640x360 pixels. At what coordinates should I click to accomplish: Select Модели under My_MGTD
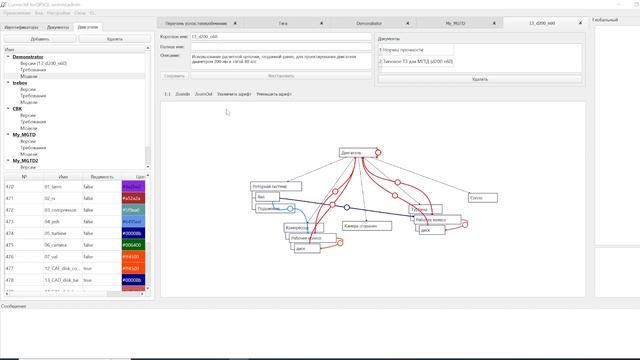(29, 154)
